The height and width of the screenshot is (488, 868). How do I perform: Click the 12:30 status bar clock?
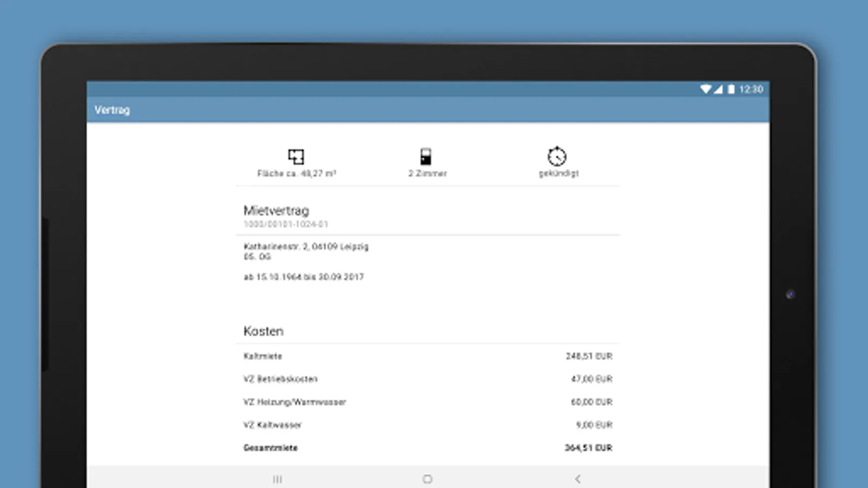pyautogui.click(x=751, y=89)
